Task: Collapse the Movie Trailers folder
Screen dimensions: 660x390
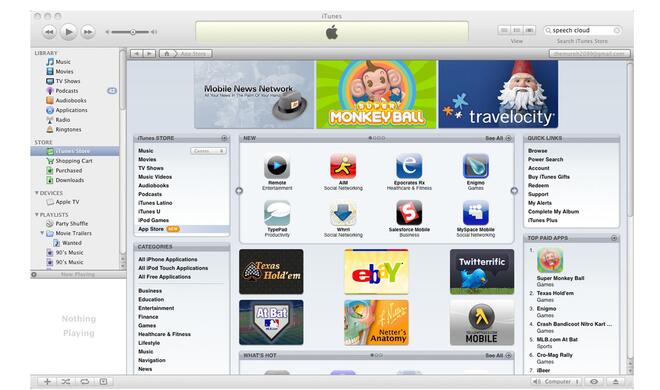Action: coord(42,233)
